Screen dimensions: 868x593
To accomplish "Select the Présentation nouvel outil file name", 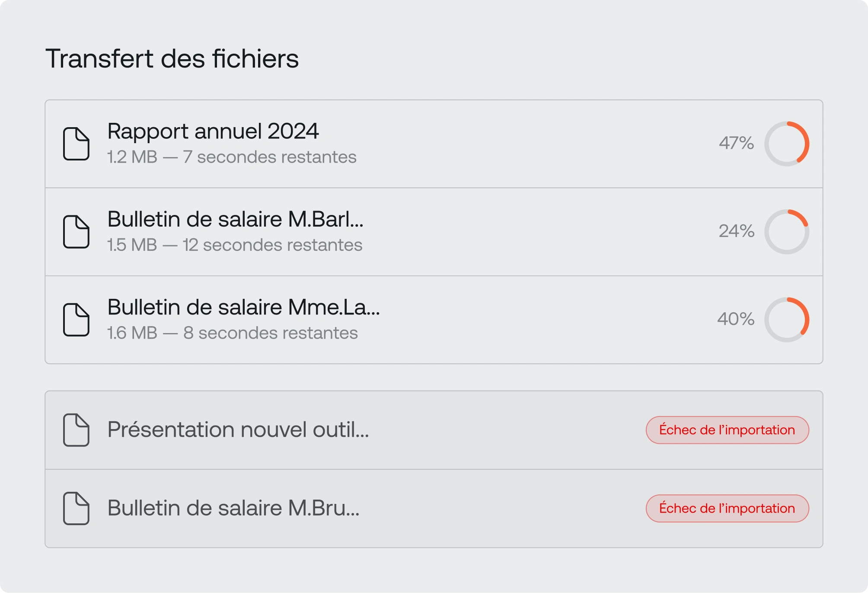I will click(238, 430).
